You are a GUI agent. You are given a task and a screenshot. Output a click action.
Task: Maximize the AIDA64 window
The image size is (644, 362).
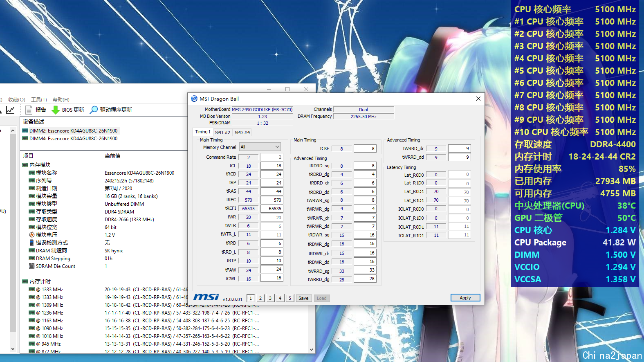point(287,89)
